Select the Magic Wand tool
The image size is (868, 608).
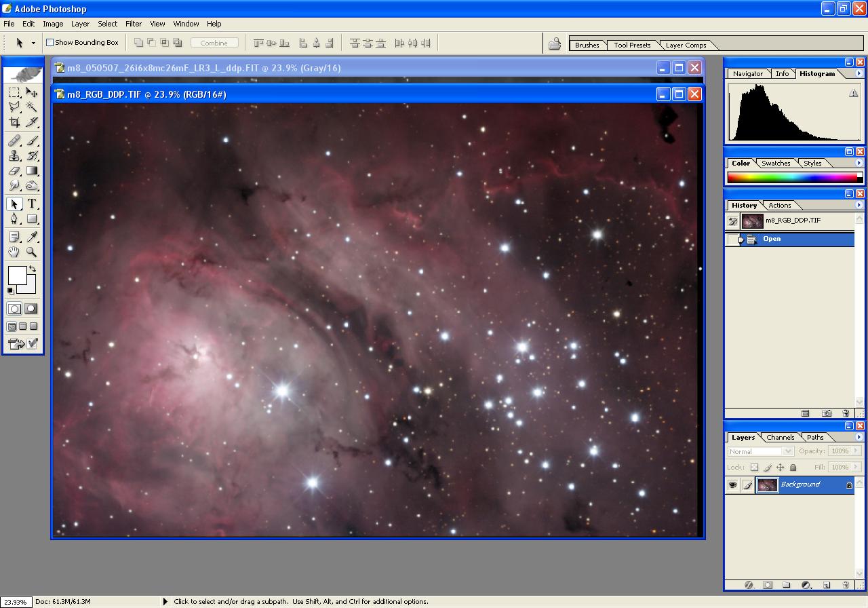pyautogui.click(x=32, y=107)
